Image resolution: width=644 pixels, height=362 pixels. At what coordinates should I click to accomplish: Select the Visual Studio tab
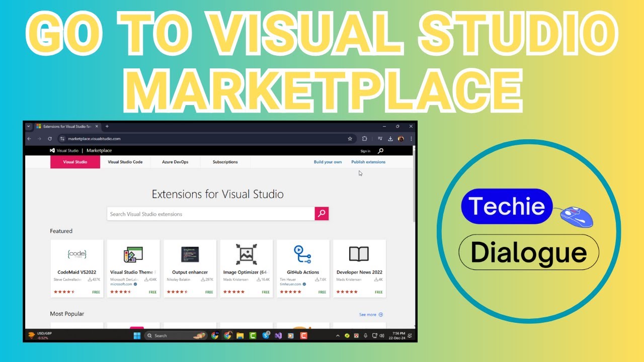75,162
